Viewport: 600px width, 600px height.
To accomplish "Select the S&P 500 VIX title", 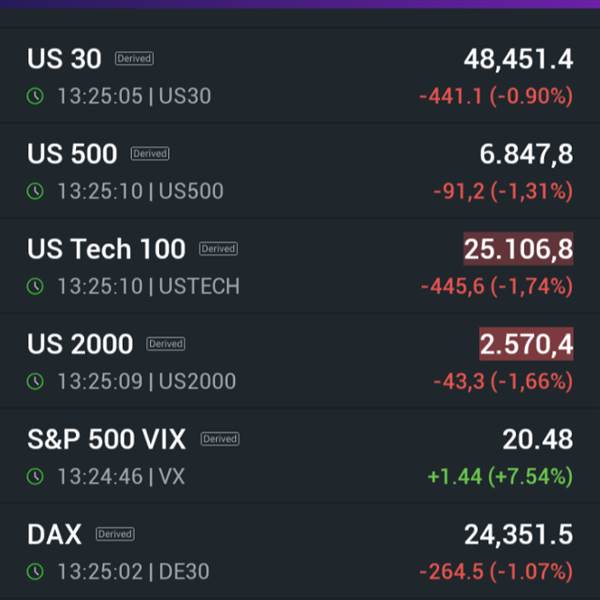I will tap(106, 439).
